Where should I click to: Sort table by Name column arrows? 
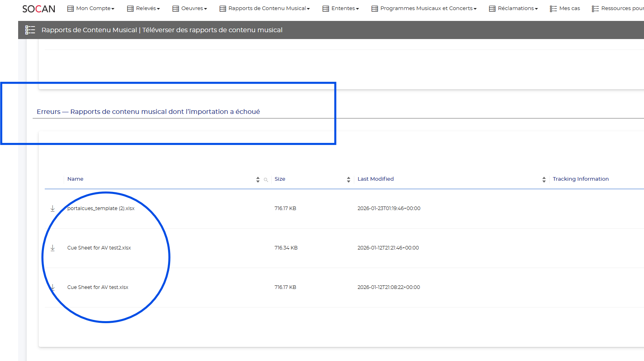point(258,179)
